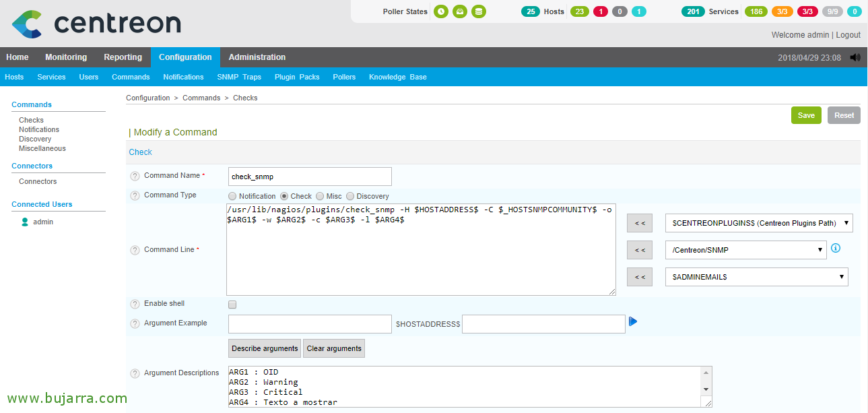Open Checks in the Commands sidebar

pos(31,120)
